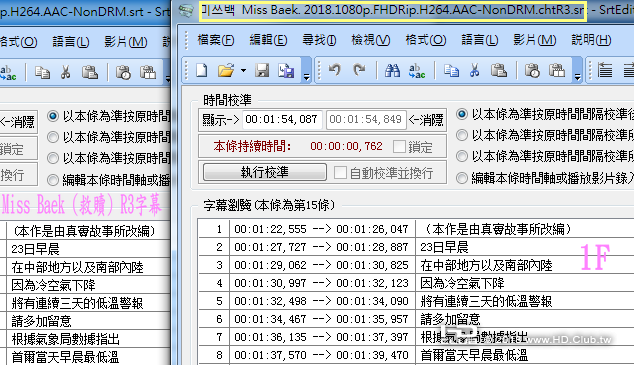The width and height of the screenshot is (634, 365).
Task: Select first 以本條為準 radio in back window
Action: [53, 116]
